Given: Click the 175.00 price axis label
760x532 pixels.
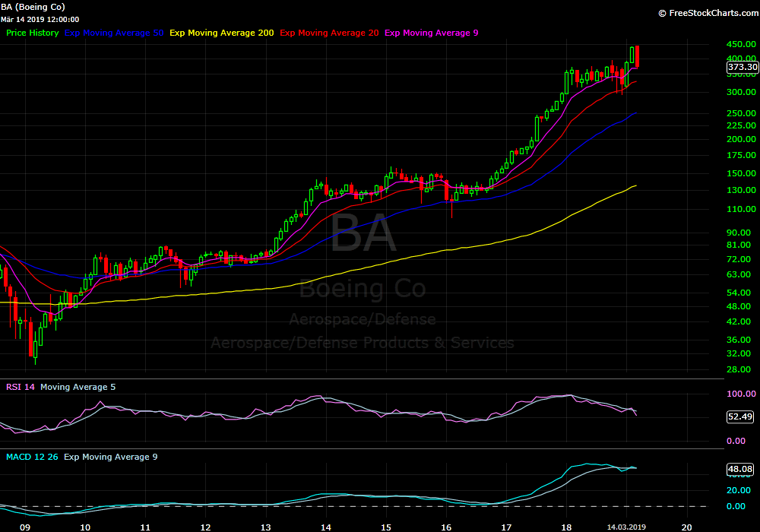Looking at the screenshot, I should click(x=741, y=155).
